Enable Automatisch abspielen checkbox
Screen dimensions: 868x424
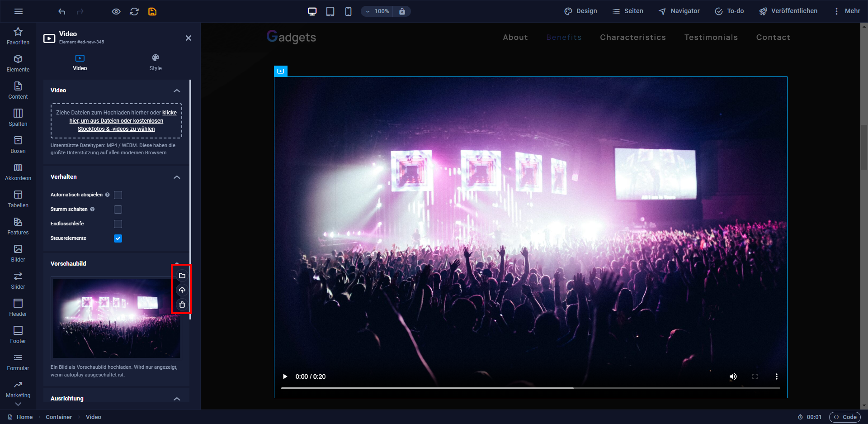tap(118, 195)
